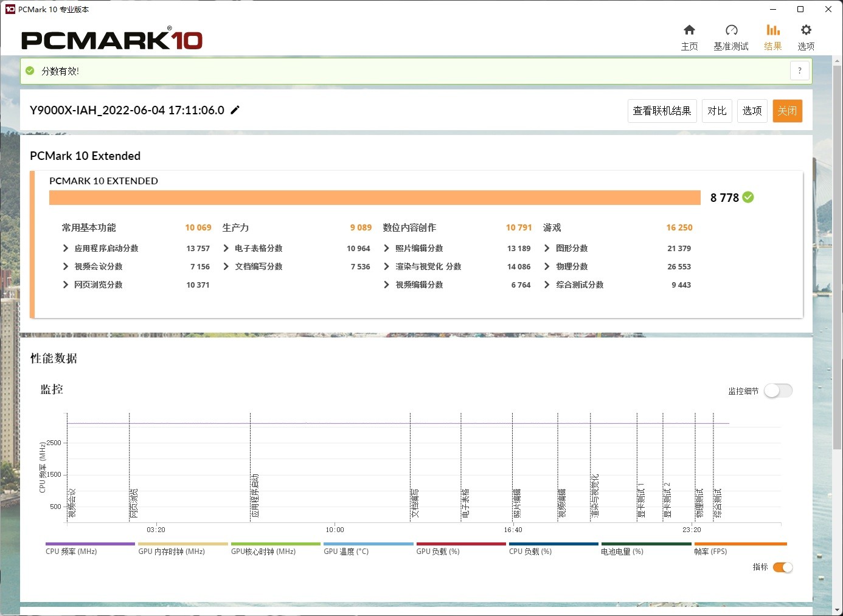
Task: Expand 网页浏览分数 row
Action: coord(66,285)
